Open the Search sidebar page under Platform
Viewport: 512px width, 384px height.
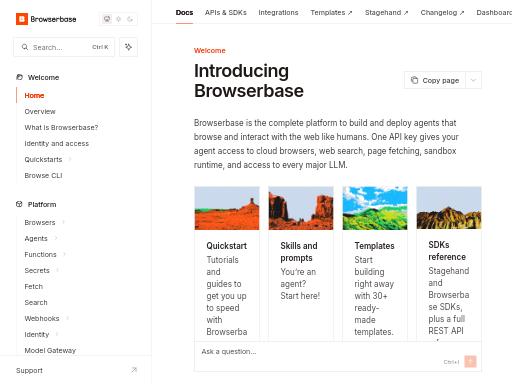(x=36, y=303)
